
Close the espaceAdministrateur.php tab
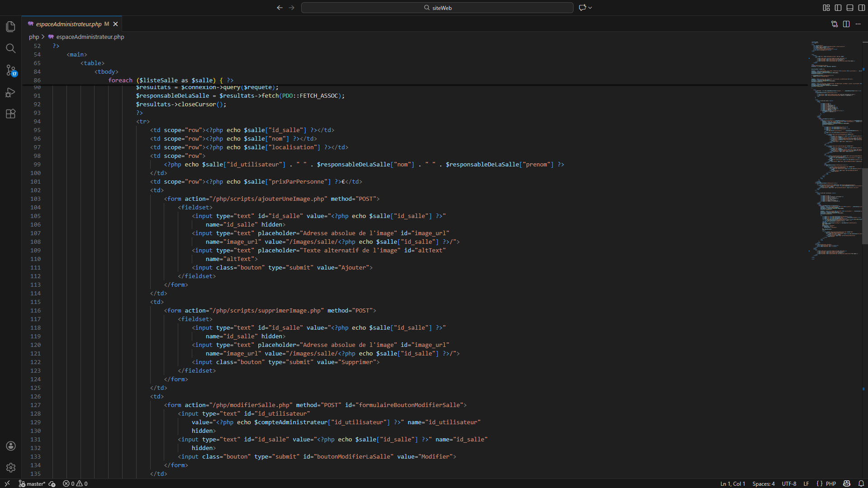point(115,24)
